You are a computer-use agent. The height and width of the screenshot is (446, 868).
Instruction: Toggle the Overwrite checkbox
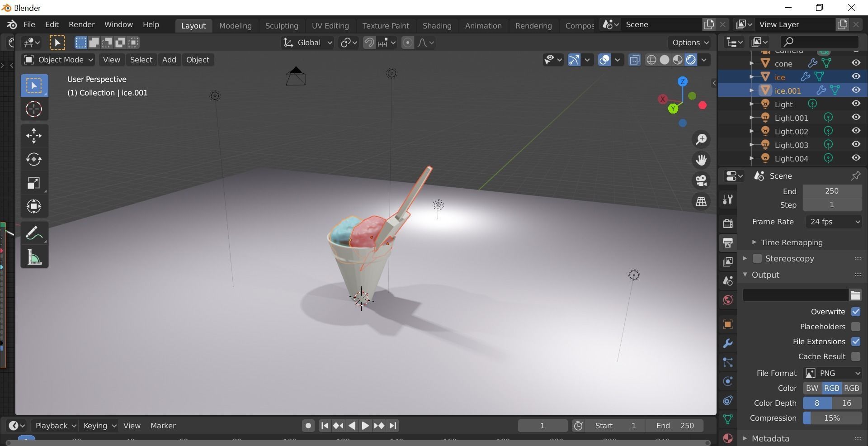click(855, 312)
